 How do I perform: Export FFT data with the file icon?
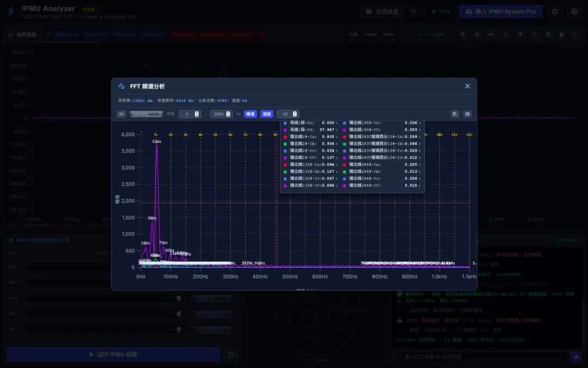point(455,114)
